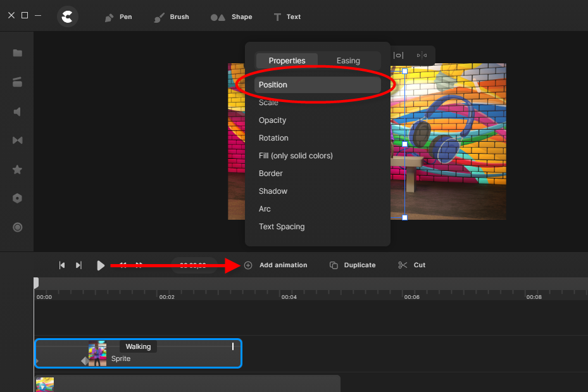The image size is (588, 392).
Task: Select the Walking Sprite clip
Action: tap(139, 353)
